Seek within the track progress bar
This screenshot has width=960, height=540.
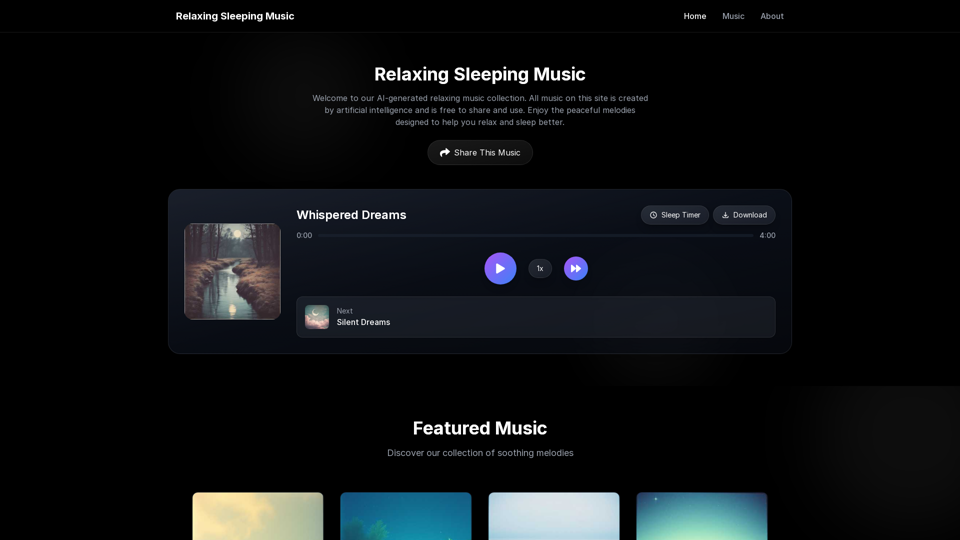(536, 235)
